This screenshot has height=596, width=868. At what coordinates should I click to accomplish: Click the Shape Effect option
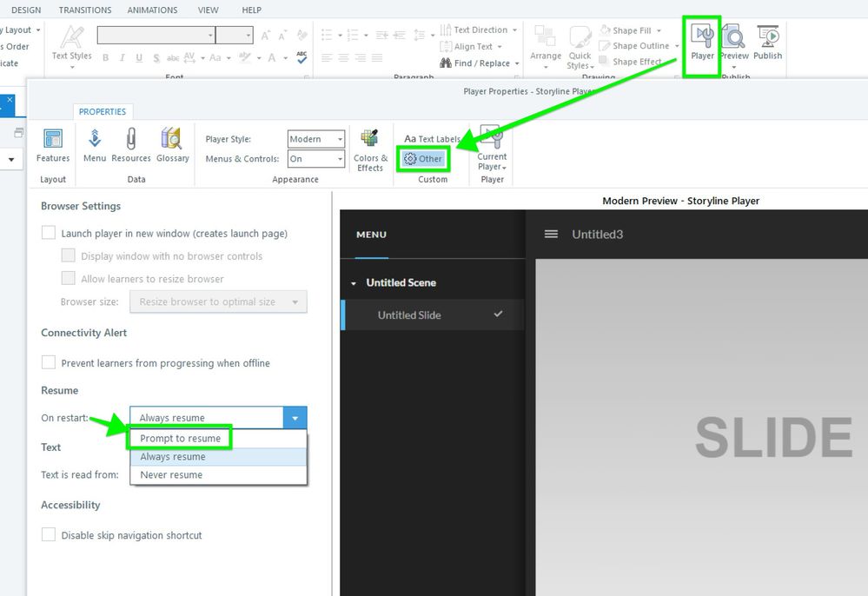[631, 62]
